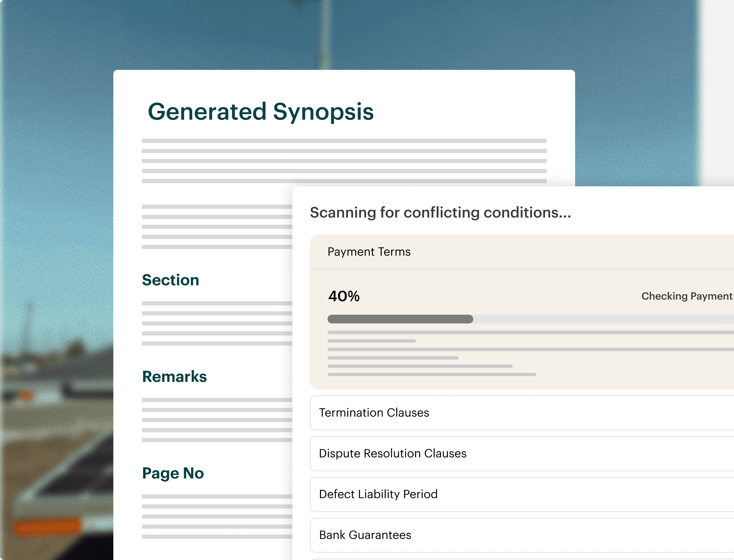Click the Generated Synopsis title
Image resolution: width=734 pixels, height=560 pixels.
[x=261, y=112]
